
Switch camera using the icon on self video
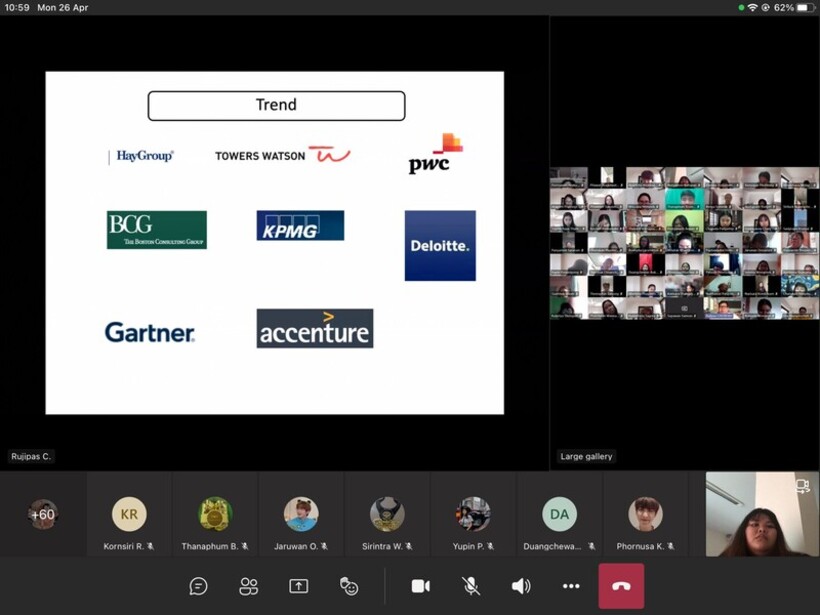[802, 486]
